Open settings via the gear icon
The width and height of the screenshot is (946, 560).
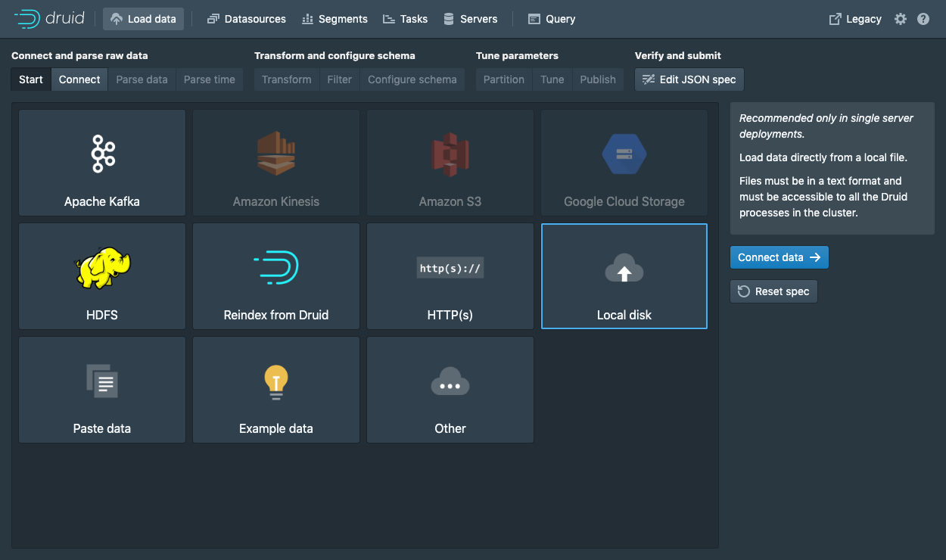901,19
